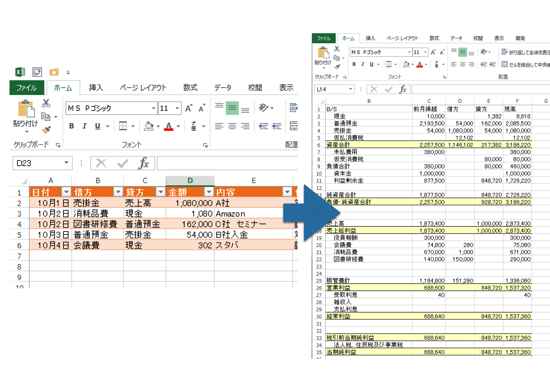This screenshot has height=379, width=550.
Task: Click the Name Box showing D23
Action: tap(42, 163)
